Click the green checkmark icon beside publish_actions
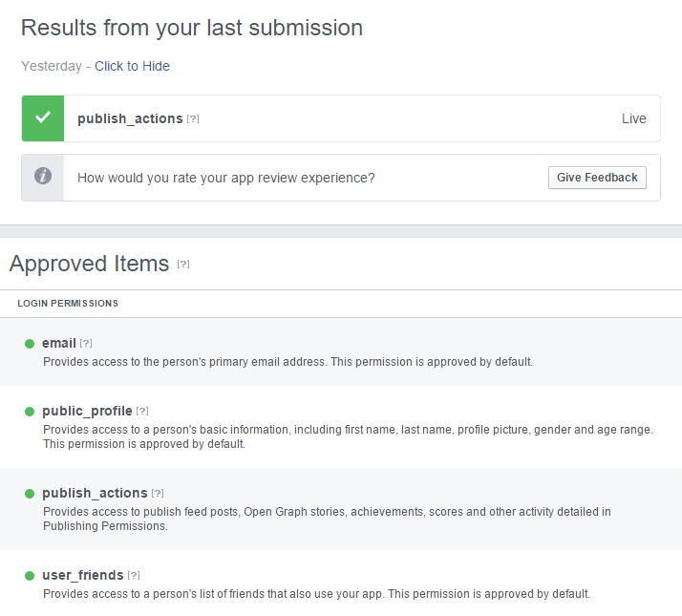Screen dimensions: 682x616 (x=43, y=118)
